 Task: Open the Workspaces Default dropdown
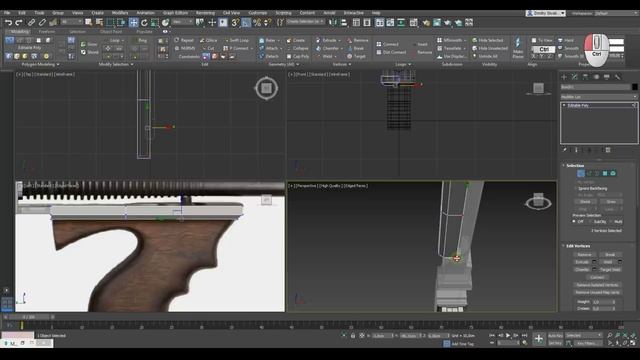[x=616, y=13]
